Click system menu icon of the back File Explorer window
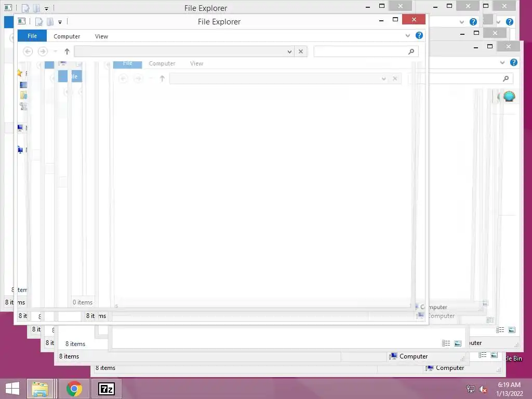This screenshot has width=532, height=399. click(x=8, y=7)
